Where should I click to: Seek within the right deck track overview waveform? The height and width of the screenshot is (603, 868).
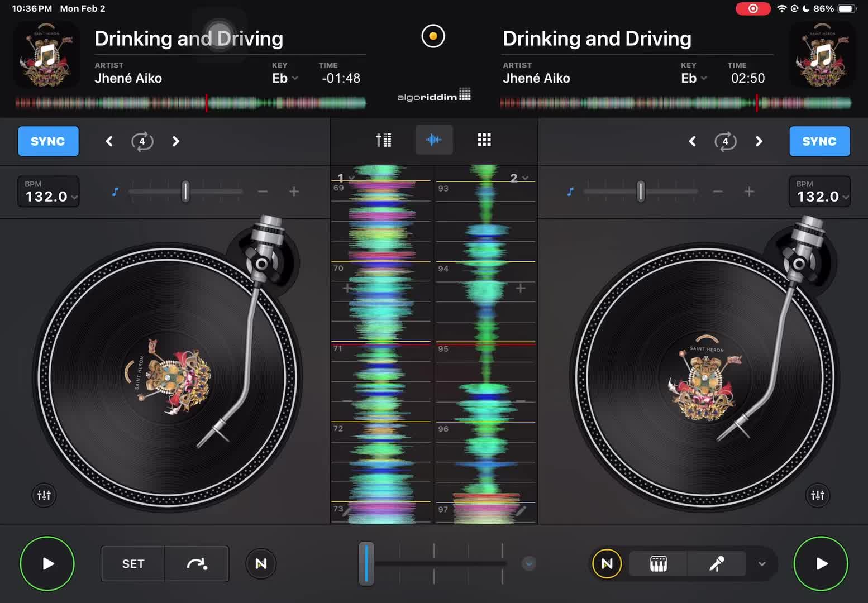click(x=675, y=103)
